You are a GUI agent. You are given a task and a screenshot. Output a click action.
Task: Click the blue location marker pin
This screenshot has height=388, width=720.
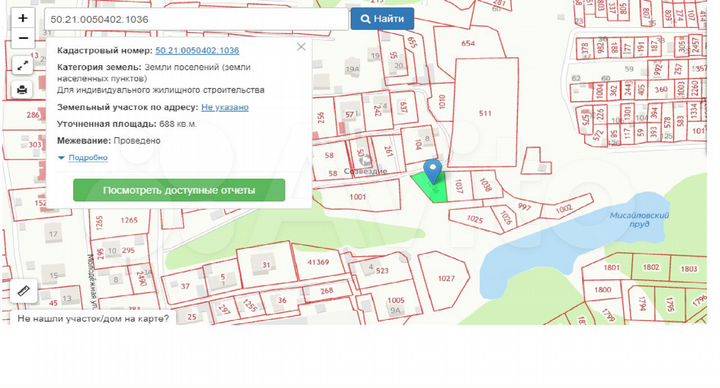tap(433, 172)
